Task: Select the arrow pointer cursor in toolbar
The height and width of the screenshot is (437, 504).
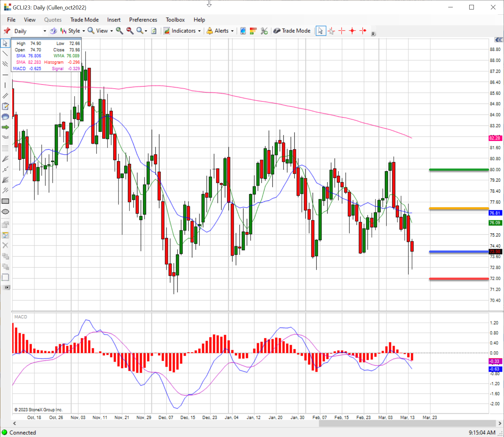Action: pos(321,31)
